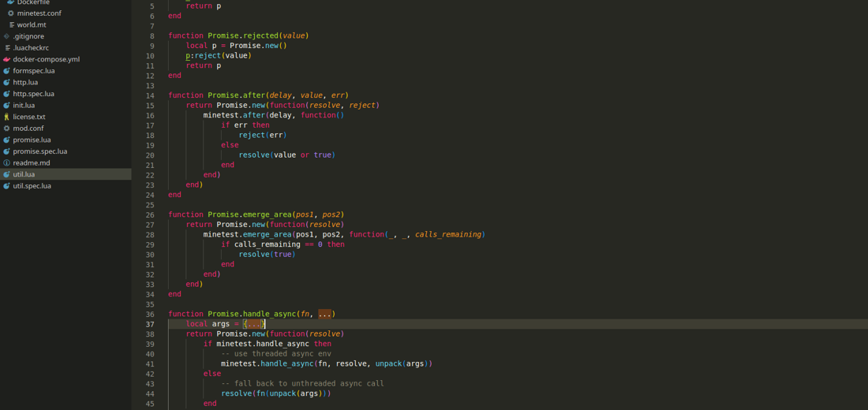This screenshot has width=868, height=410.
Task: Click 'resolve(fn(unpack(args)))' on line 44
Action: click(x=276, y=394)
